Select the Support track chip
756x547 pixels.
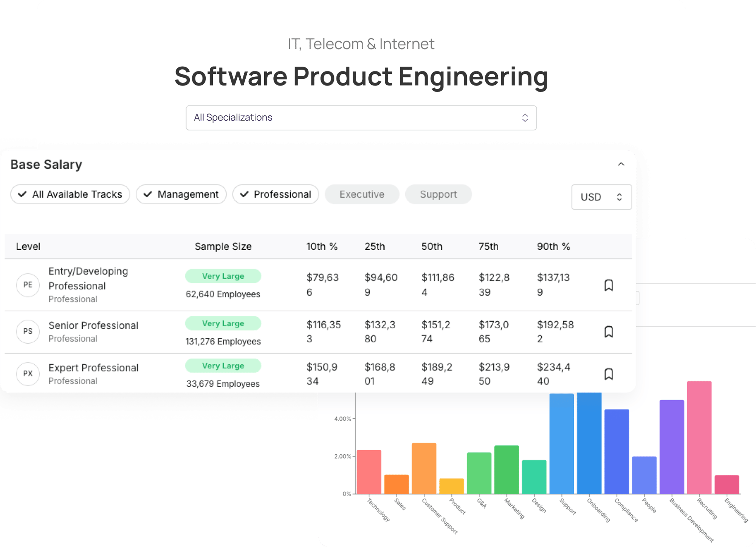438,194
